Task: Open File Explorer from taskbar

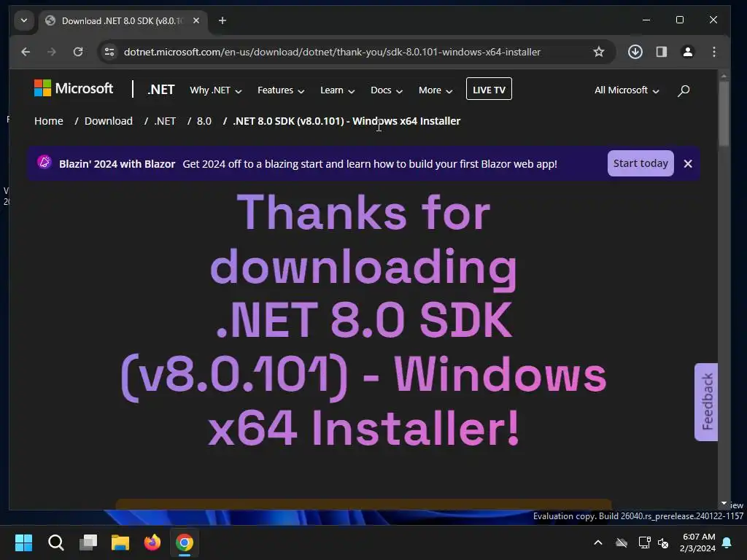Action: point(120,542)
